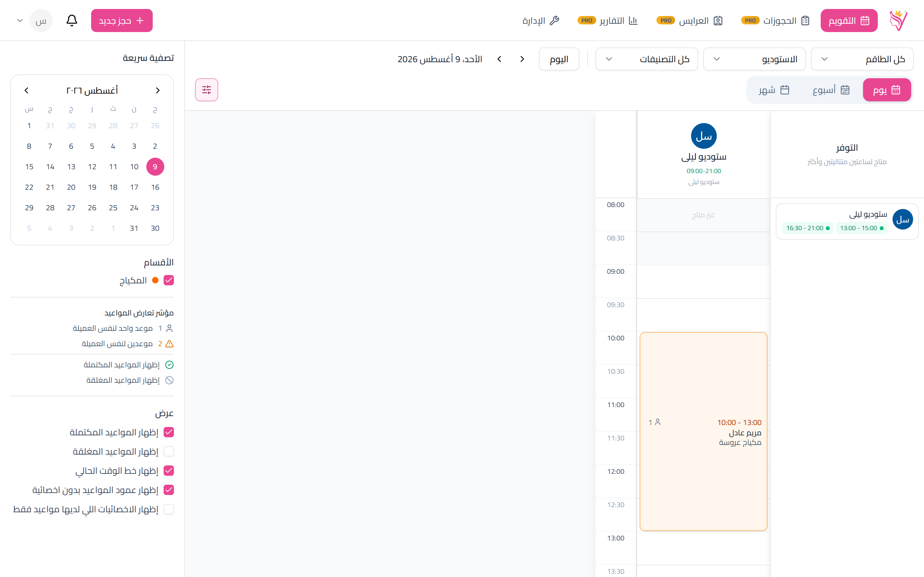This screenshot has width=924, height=577.
Task: Click the filter settings sliders icon
Action: coord(207,90)
